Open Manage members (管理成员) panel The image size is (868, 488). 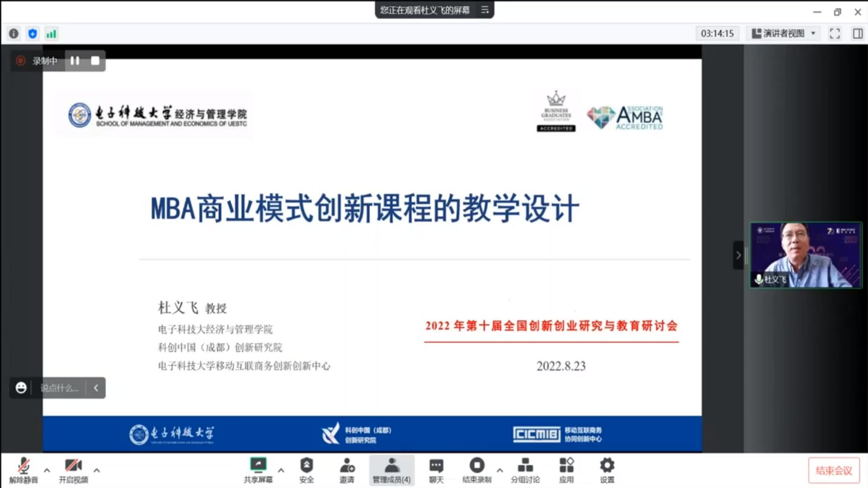(392, 469)
